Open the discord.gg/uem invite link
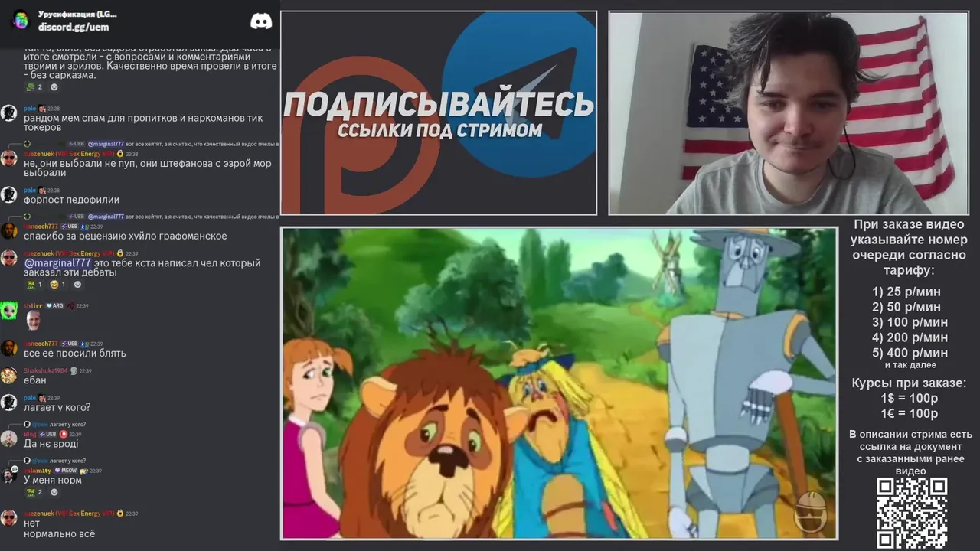The image size is (980, 551). tap(73, 28)
